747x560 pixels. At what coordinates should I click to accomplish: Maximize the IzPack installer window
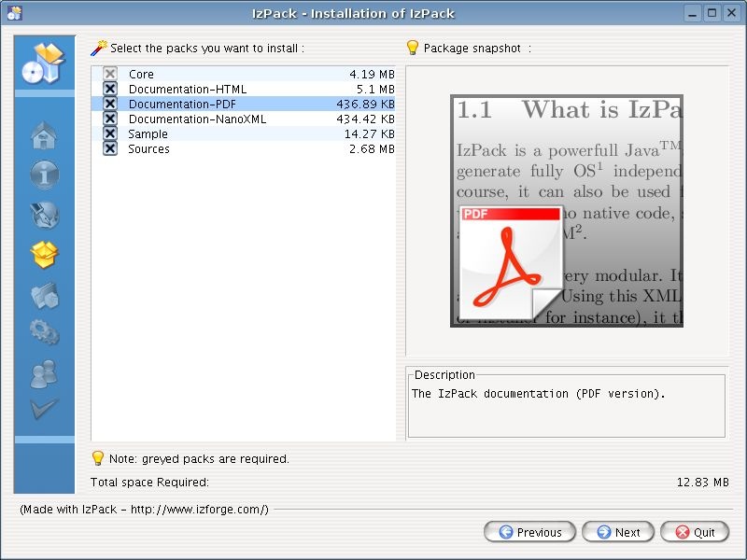pos(712,13)
